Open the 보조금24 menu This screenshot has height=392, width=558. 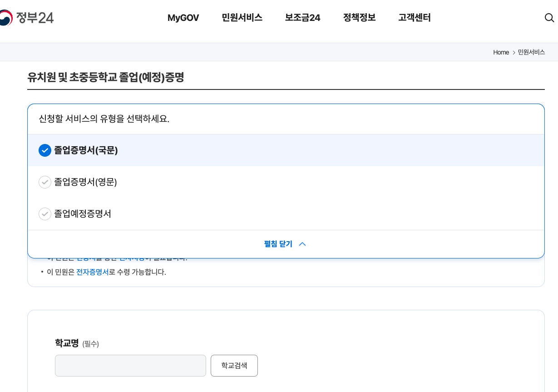[302, 18]
